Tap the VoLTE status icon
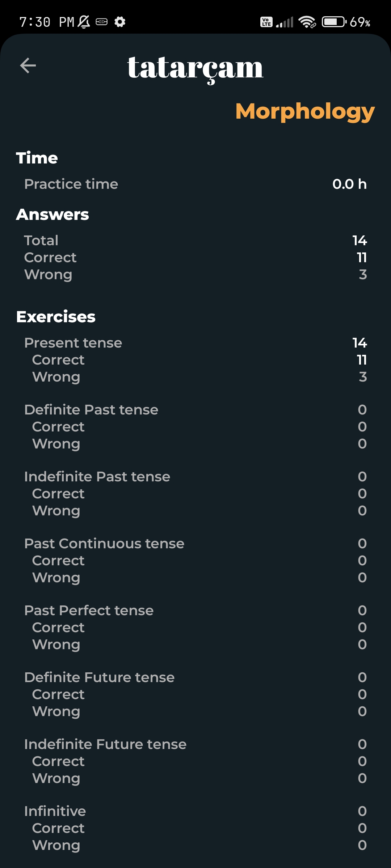 point(266,22)
